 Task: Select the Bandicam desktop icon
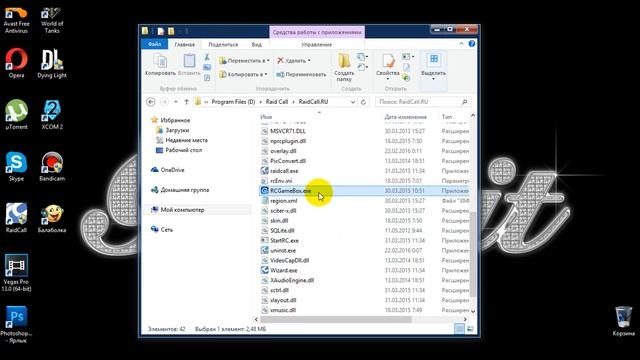(x=52, y=166)
